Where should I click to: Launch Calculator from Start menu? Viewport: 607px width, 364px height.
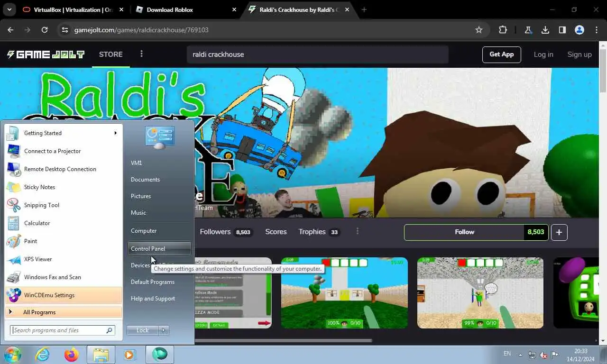point(63,223)
